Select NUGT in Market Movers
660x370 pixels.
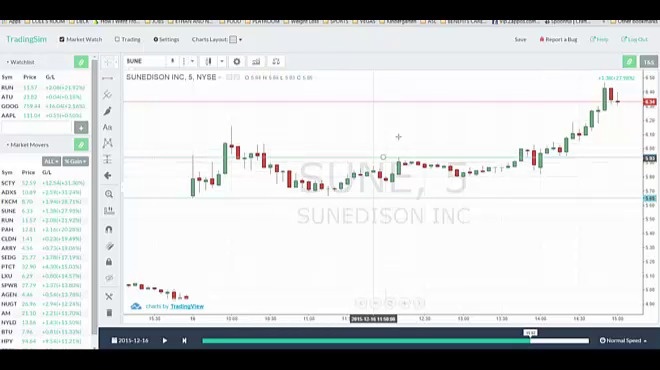click(x=45, y=304)
